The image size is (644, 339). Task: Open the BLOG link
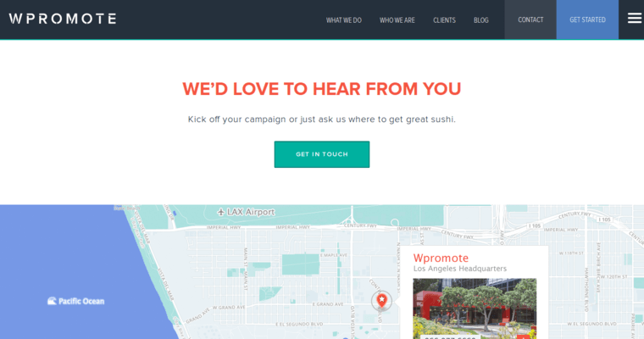coord(481,20)
